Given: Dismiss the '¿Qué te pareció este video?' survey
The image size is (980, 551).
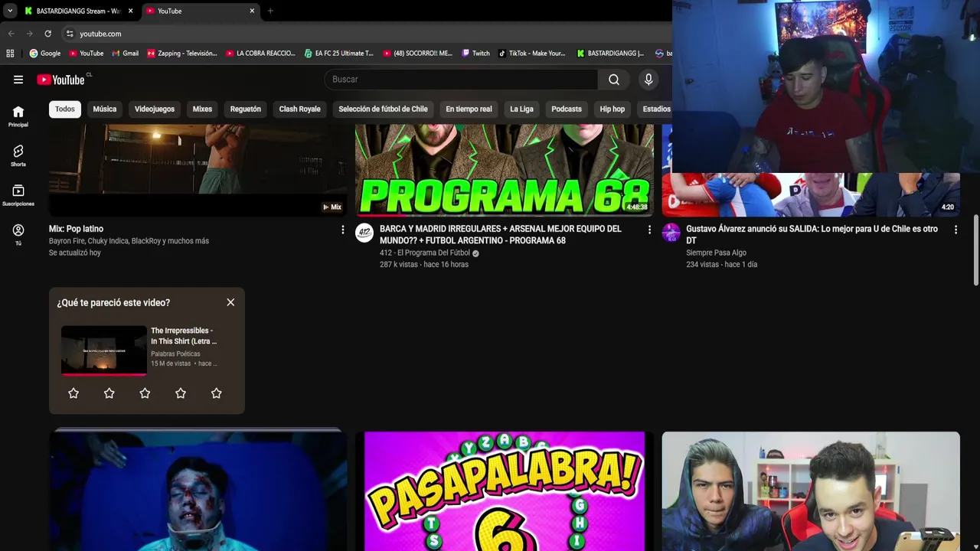Looking at the screenshot, I should 230,302.
